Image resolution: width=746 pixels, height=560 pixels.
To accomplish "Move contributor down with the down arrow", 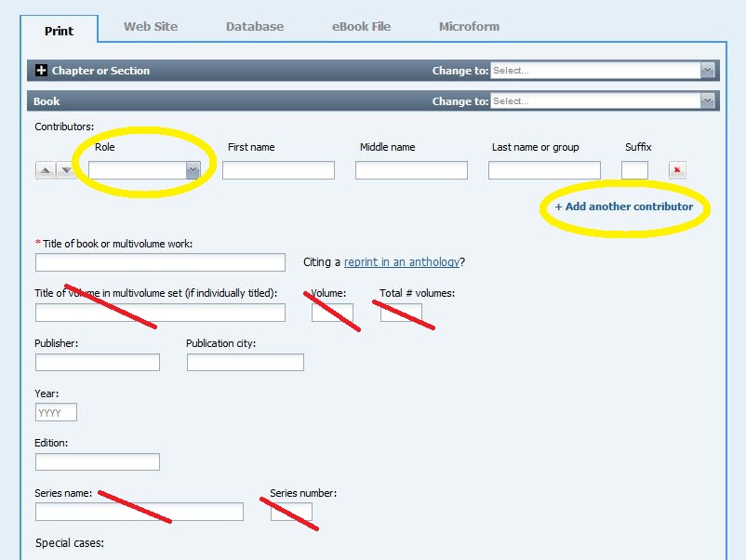I will coord(66,170).
